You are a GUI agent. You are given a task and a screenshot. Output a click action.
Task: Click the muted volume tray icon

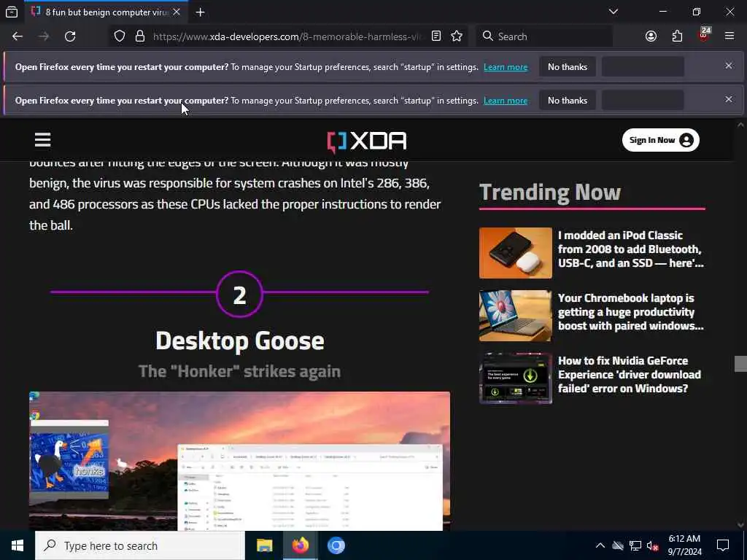[653, 545]
